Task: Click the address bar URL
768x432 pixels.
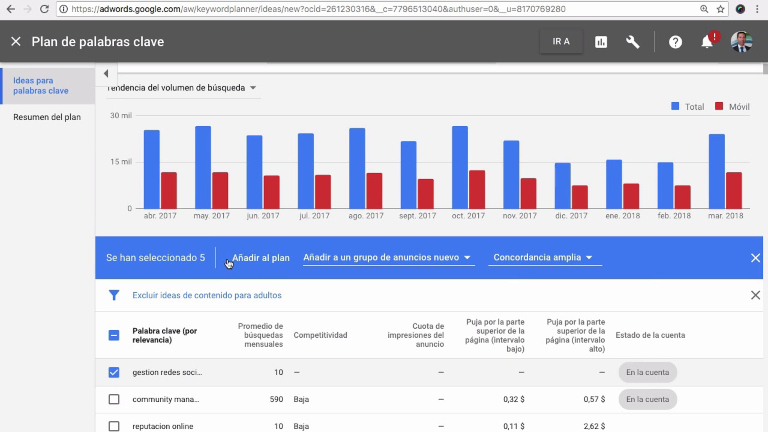Action: [x=318, y=9]
